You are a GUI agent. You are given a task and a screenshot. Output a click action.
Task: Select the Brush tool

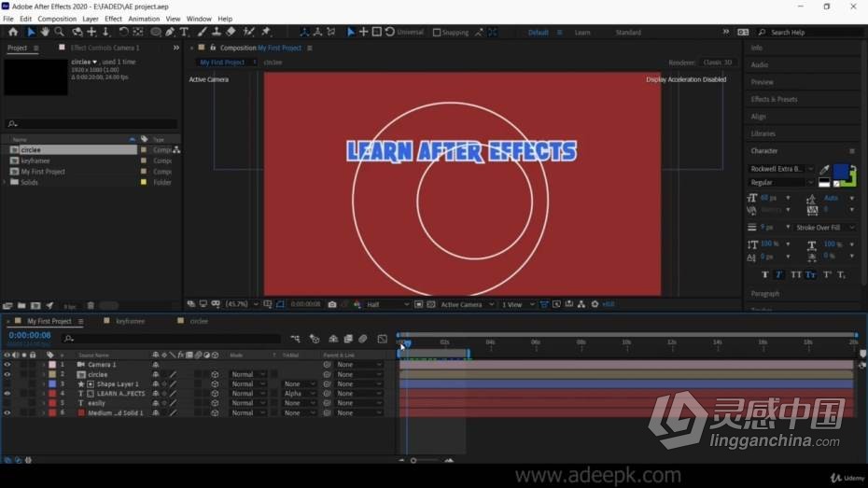(203, 32)
